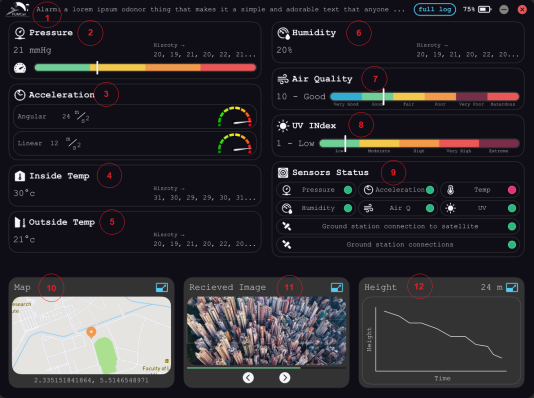Screen dimensions: 534x398
Task: Click the red Temp status dot
Action: [512, 190]
